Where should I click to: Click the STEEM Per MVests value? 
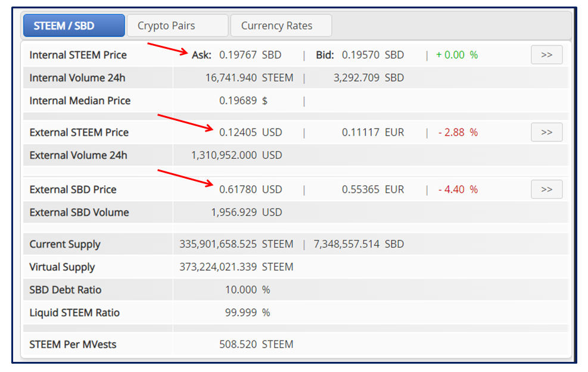tap(256, 345)
